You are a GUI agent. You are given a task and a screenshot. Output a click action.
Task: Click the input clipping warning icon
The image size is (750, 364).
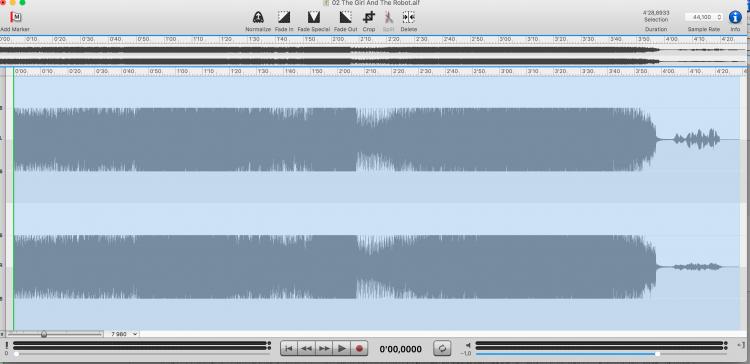pos(7,345)
